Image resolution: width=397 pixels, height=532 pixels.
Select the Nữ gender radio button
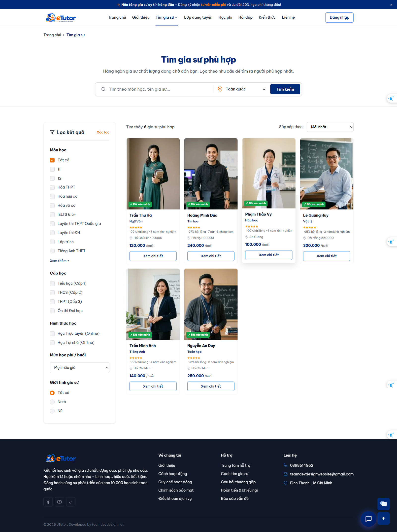click(x=52, y=411)
